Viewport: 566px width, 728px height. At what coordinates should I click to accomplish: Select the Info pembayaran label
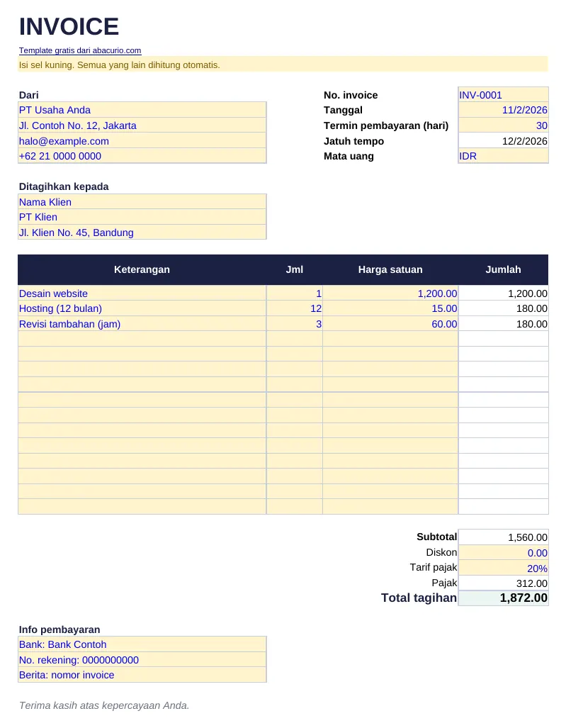click(x=60, y=629)
